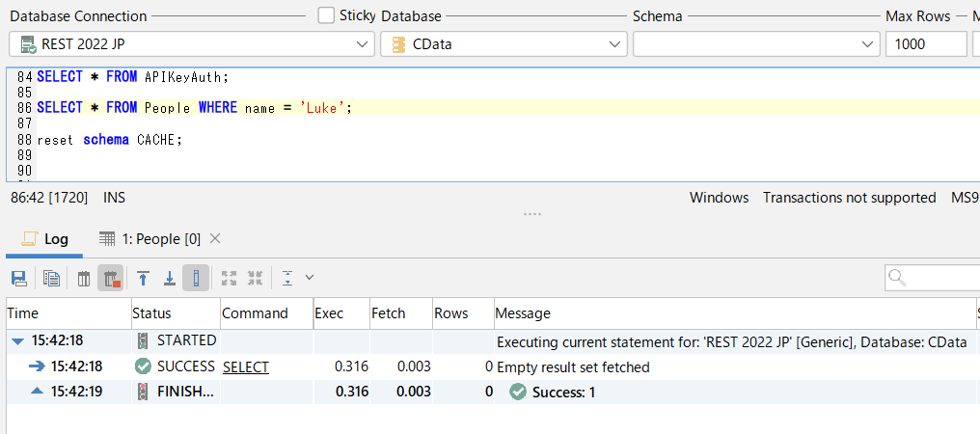Click the Max Rows input field
The height and width of the screenshot is (434, 980).
pos(925,44)
